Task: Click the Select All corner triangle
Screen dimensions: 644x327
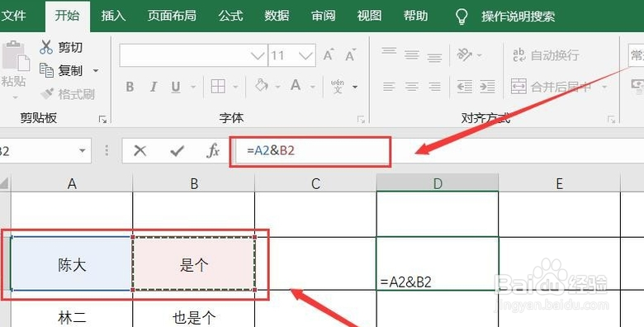Action: pyautogui.click(x=4, y=183)
